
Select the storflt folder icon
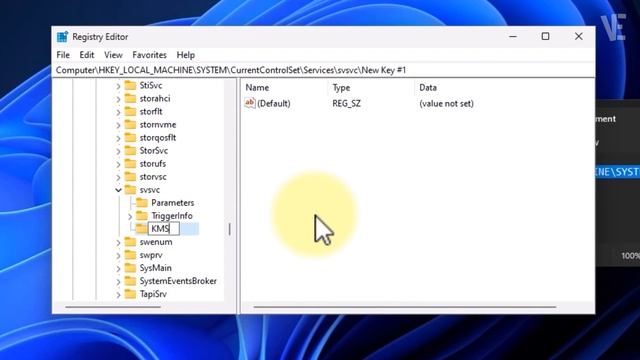coord(130,111)
